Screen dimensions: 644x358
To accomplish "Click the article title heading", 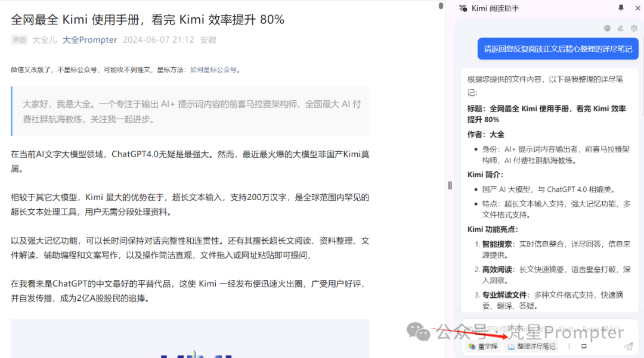I will pos(147,20).
